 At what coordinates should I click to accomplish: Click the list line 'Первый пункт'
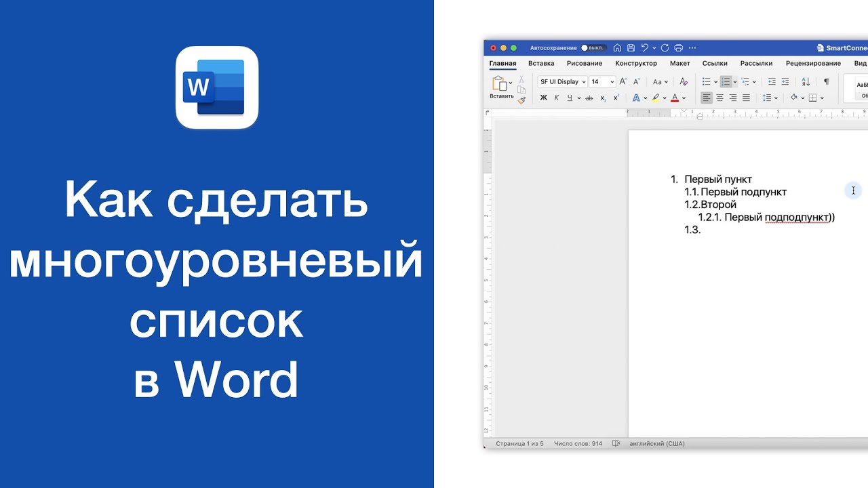coord(718,179)
